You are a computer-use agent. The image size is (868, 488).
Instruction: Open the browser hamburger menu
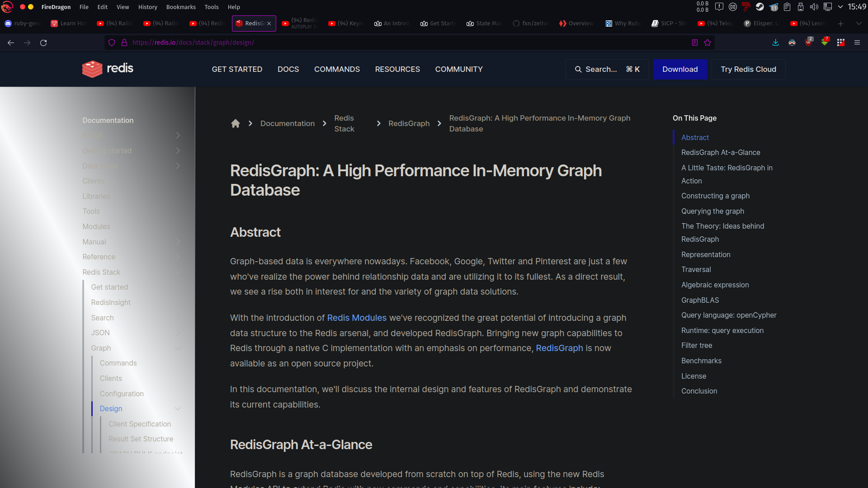pyautogui.click(x=857, y=42)
